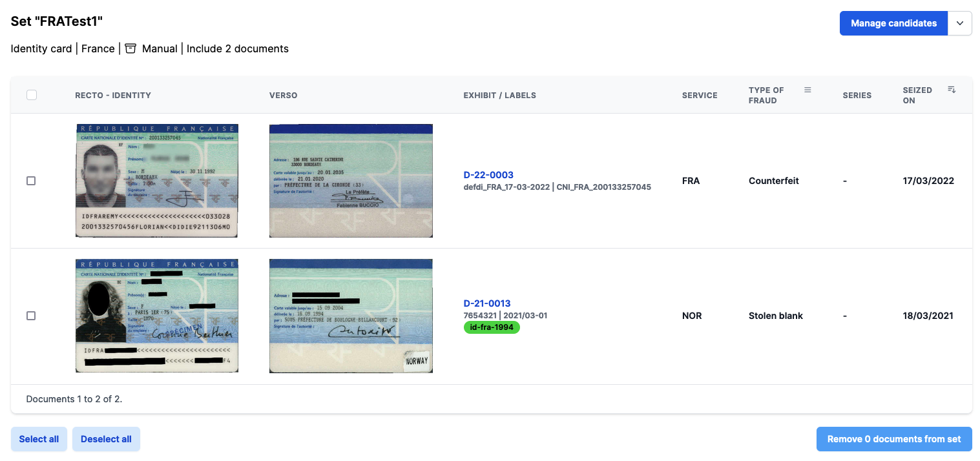
Task: Open recto thumbnail of D-22-0003
Action: coord(157,181)
